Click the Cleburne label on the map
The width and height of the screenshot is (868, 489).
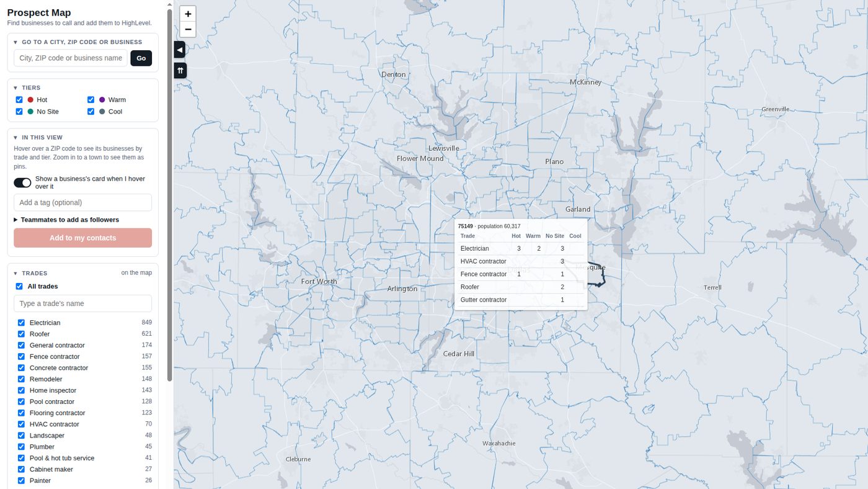(298, 459)
